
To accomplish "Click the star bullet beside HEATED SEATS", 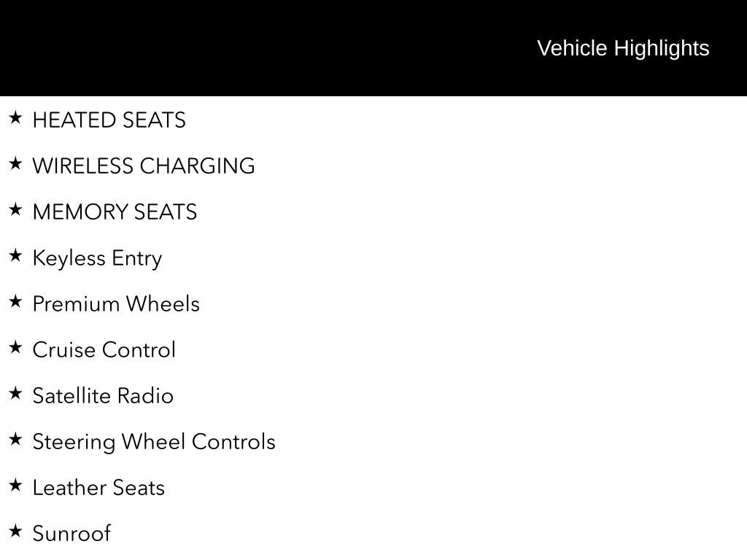I will pos(15,117).
